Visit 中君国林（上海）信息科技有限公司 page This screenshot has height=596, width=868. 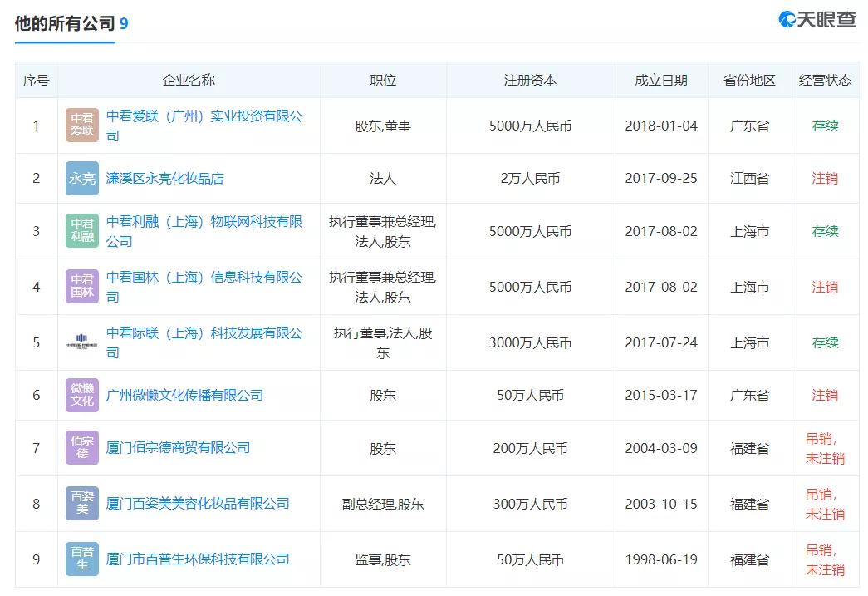click(x=204, y=278)
